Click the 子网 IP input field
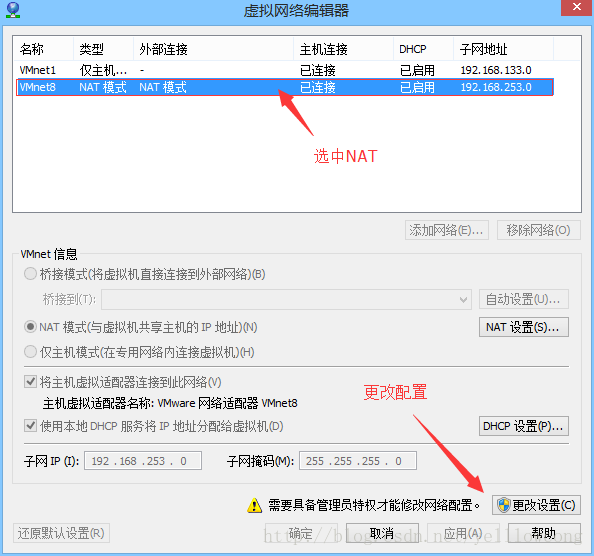The image size is (594, 556). tap(143, 461)
